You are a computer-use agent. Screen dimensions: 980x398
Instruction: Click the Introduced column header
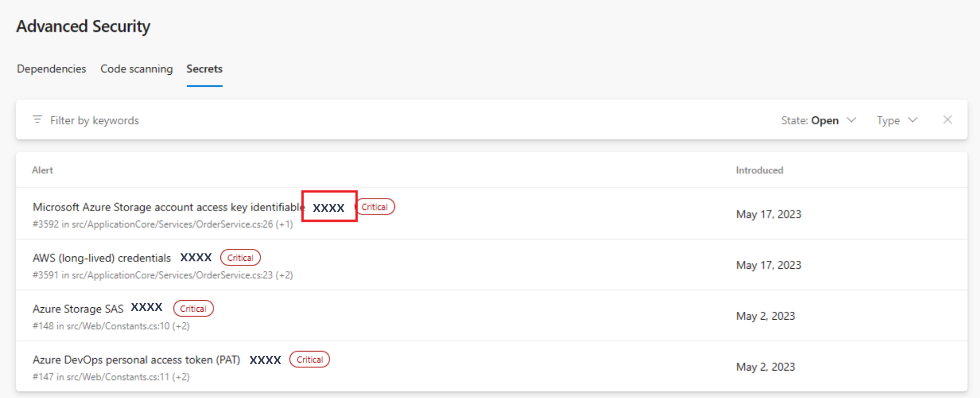[x=760, y=170]
